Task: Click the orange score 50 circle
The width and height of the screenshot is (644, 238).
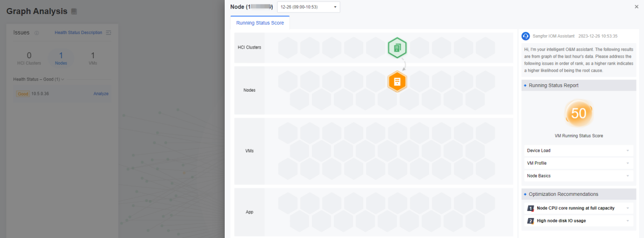Action: pyautogui.click(x=578, y=114)
